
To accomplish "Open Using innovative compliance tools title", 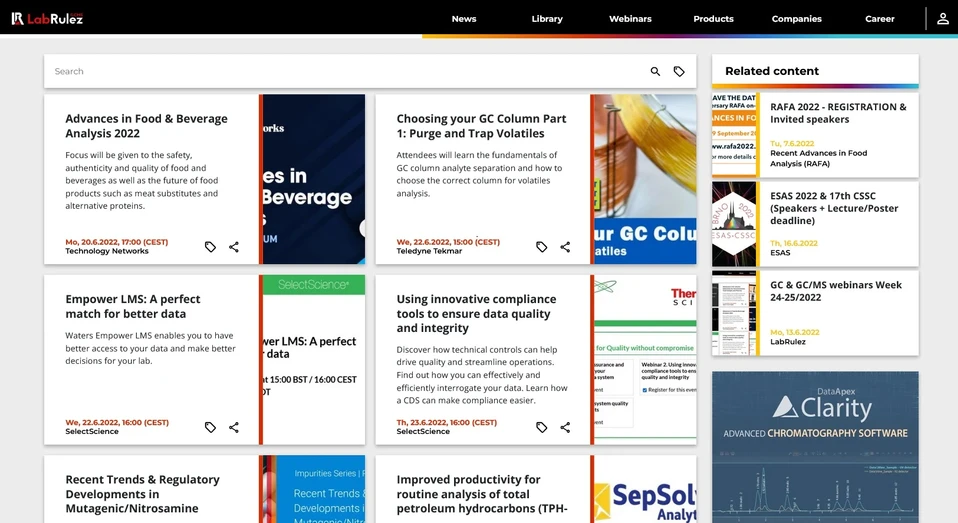I will point(476,313).
